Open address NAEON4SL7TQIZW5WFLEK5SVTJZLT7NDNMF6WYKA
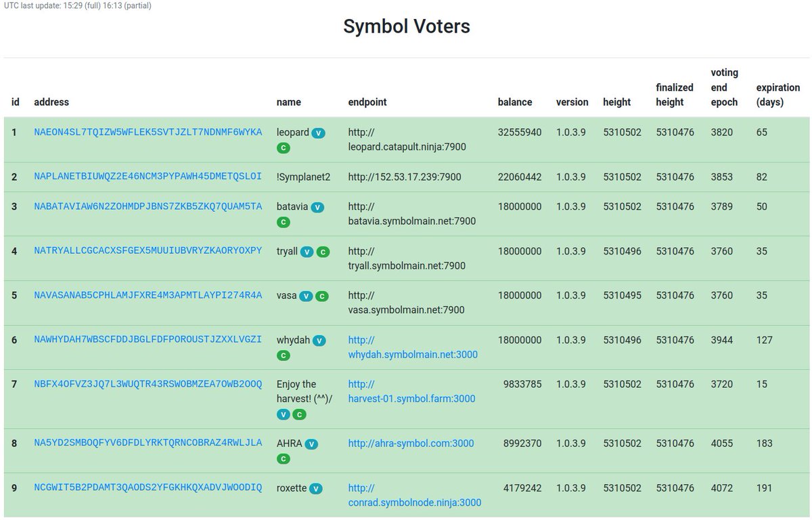This screenshot has width=812, height=520. (x=148, y=132)
